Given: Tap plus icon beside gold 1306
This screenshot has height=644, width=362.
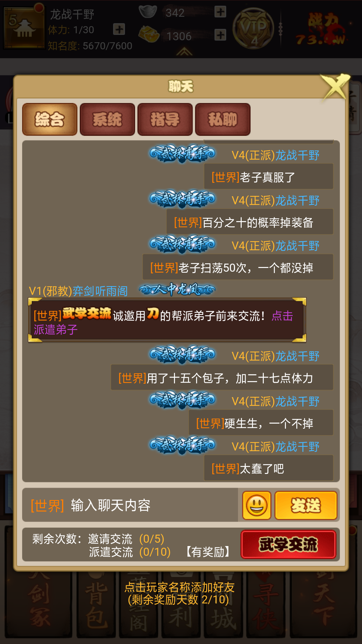Looking at the screenshot, I should pos(220,35).
